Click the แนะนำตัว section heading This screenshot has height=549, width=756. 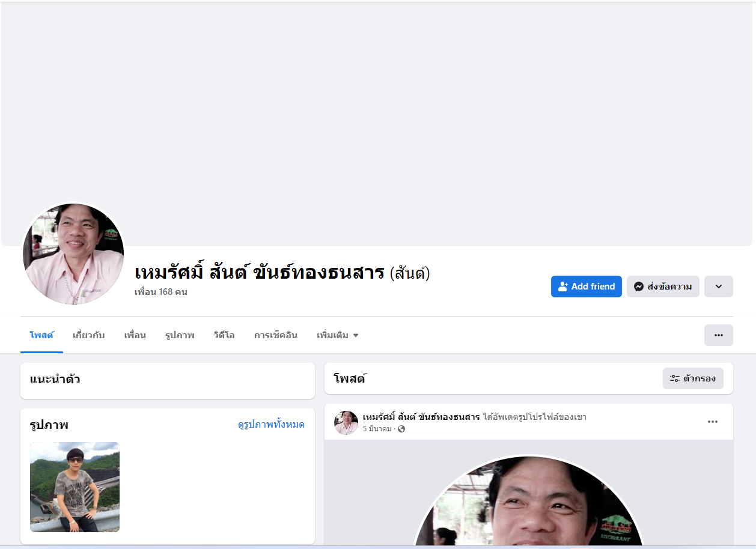click(55, 380)
